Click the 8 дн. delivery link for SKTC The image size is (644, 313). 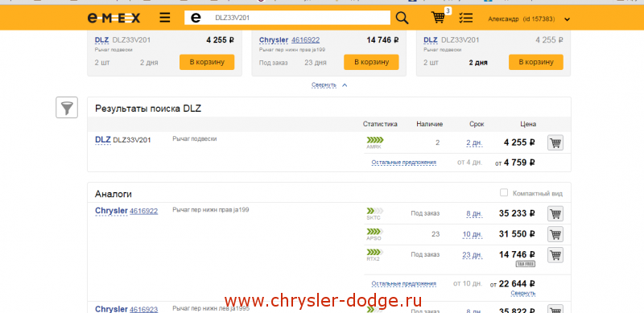(x=474, y=213)
